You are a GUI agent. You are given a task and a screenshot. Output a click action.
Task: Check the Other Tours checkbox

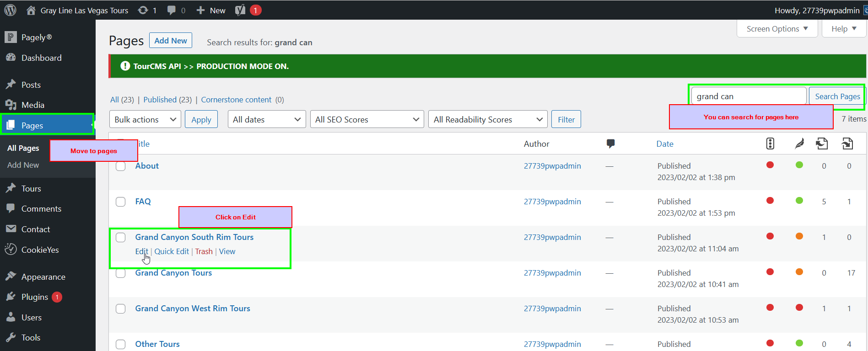(x=121, y=345)
